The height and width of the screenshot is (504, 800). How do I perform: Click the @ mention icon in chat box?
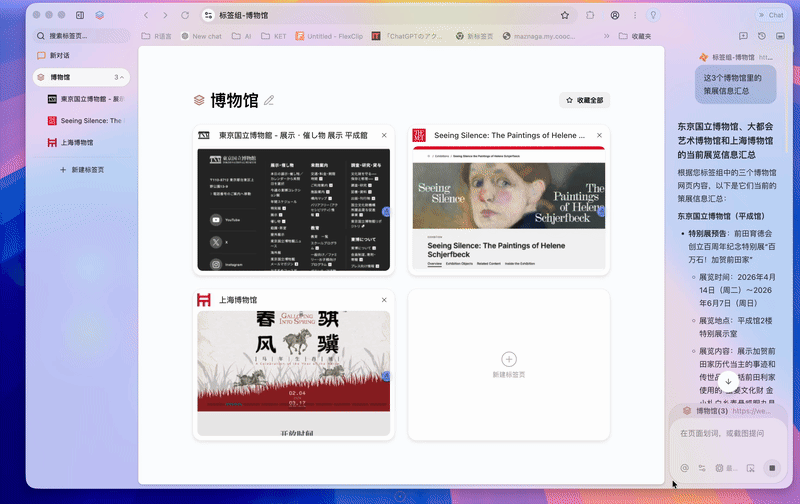click(x=684, y=468)
